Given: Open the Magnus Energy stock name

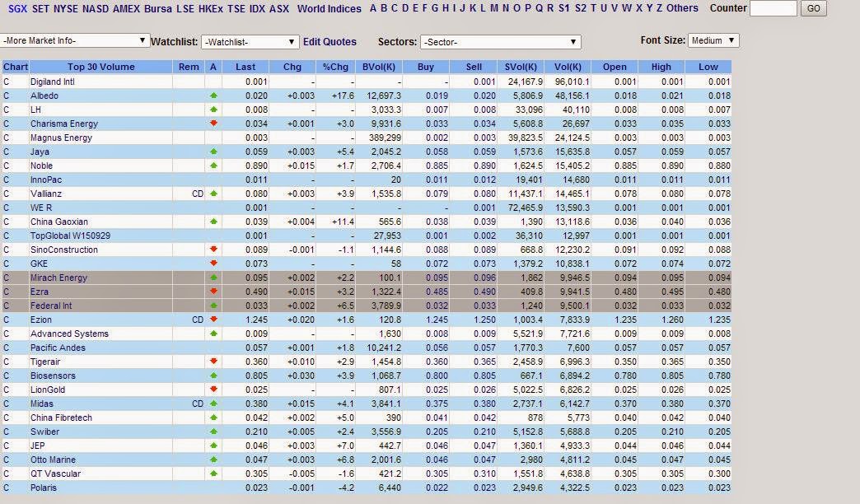Looking at the screenshot, I should (x=62, y=138).
